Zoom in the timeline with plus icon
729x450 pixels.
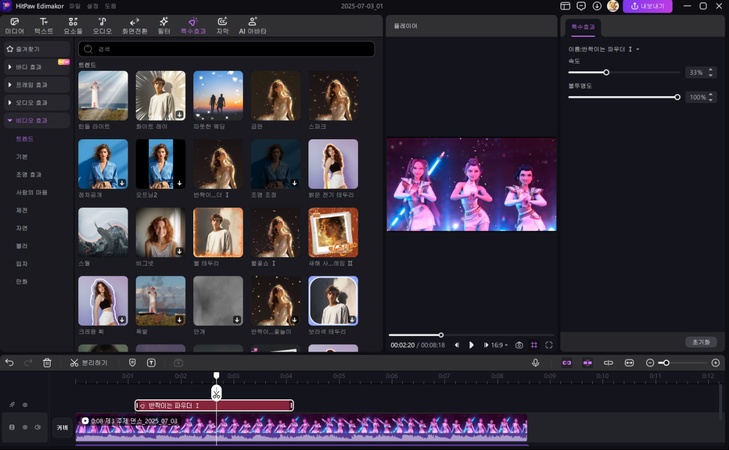click(x=716, y=363)
